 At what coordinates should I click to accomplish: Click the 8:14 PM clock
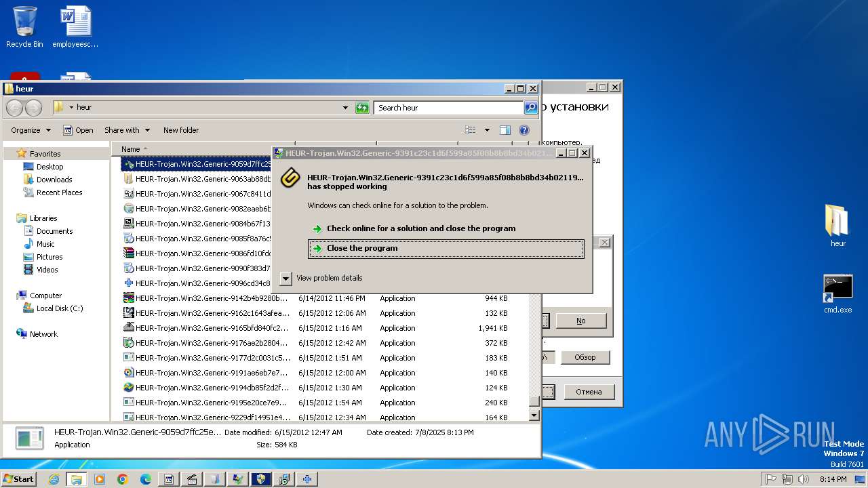[832, 479]
